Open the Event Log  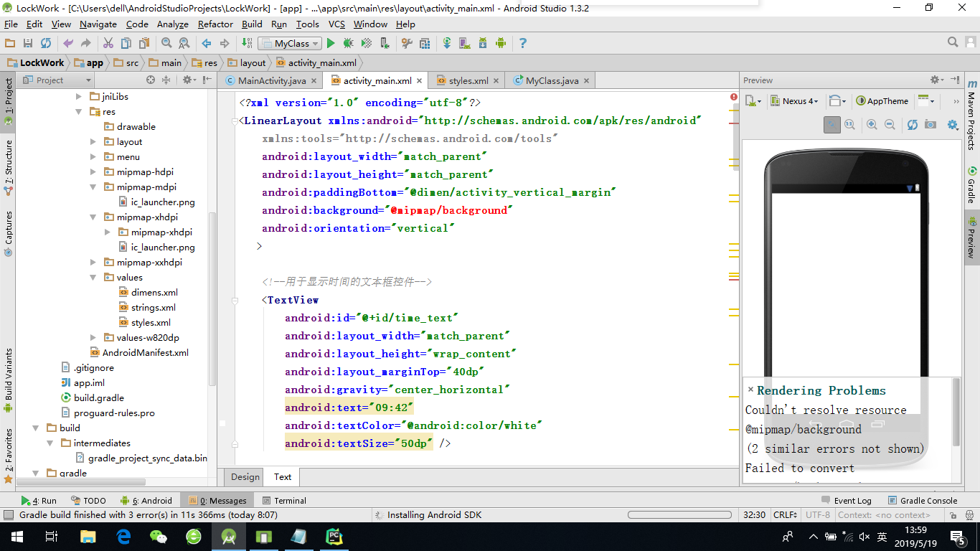tap(846, 501)
